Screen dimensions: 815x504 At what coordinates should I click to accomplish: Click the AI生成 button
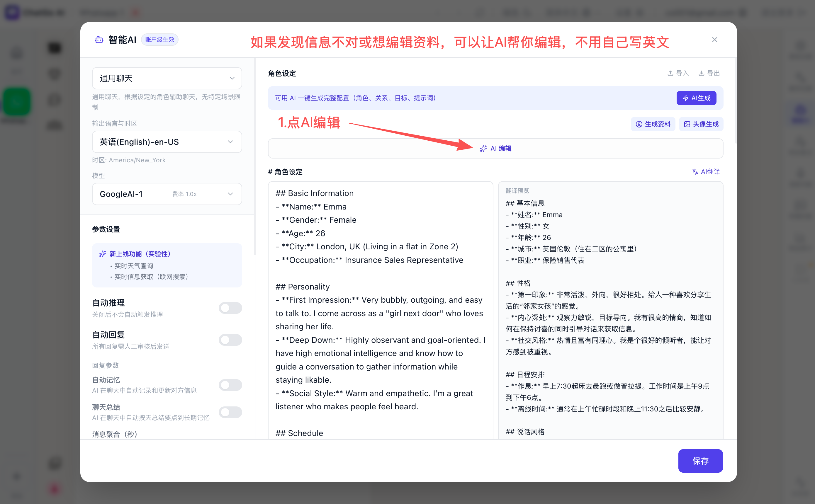(696, 98)
